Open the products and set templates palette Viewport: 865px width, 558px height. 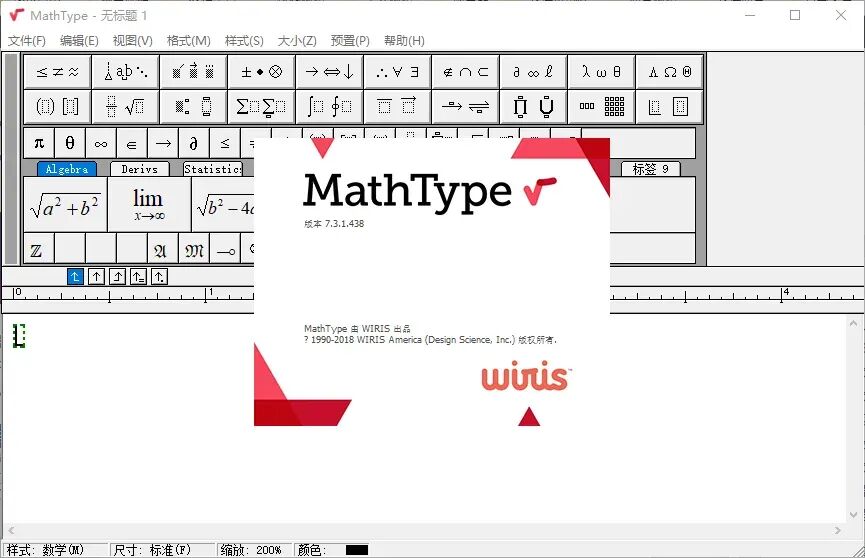pyautogui.click(x=533, y=107)
